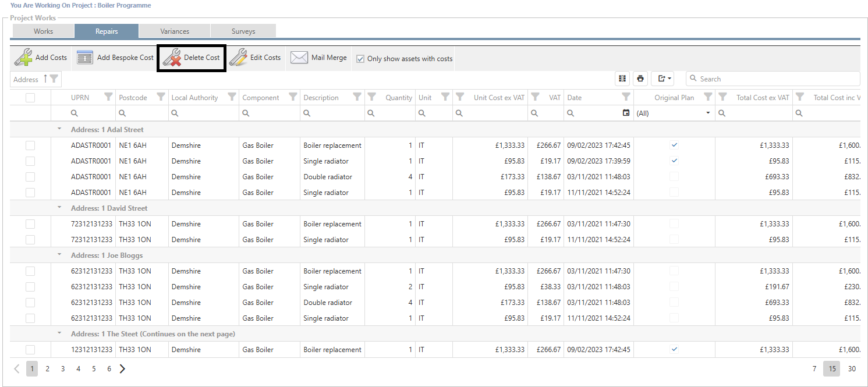
Task: Switch to the Variances tab
Action: coord(175,31)
